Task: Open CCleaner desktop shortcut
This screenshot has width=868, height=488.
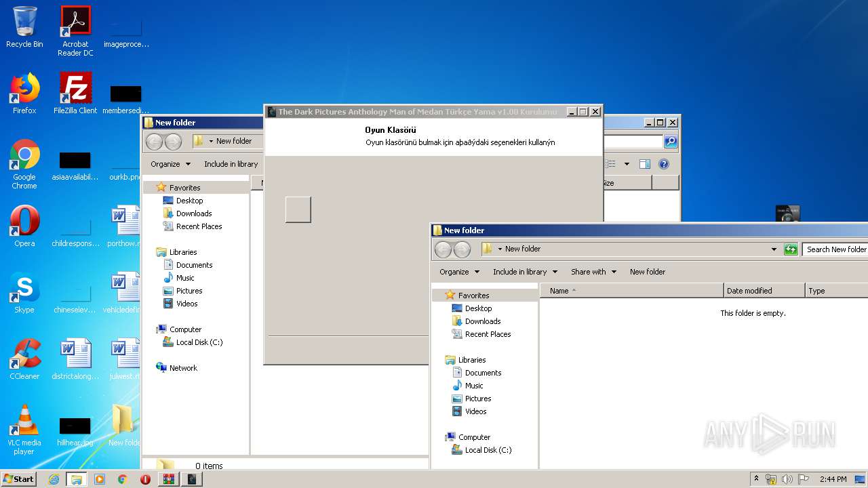Action: pyautogui.click(x=24, y=359)
